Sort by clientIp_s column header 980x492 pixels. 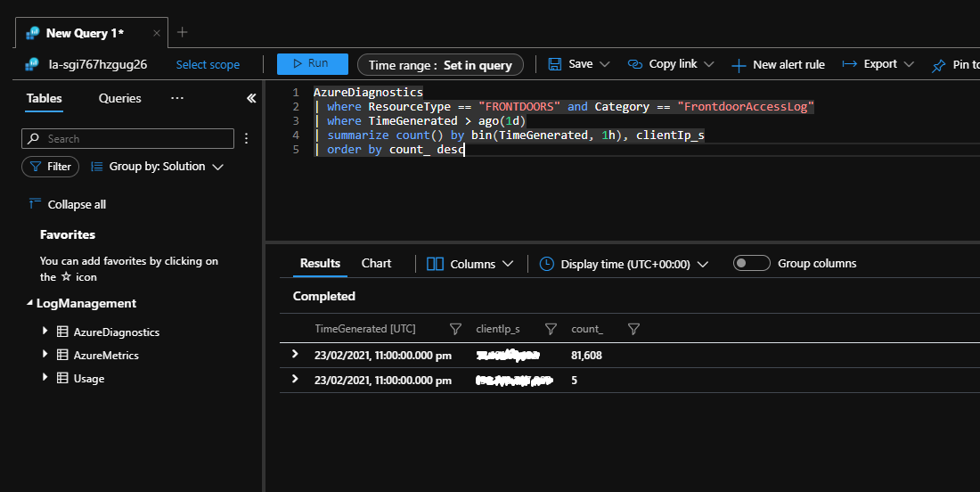pos(497,329)
